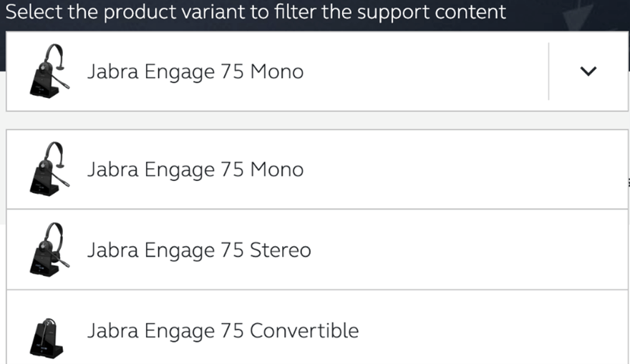Pick the Mono variant row below the field
The image size is (630, 364).
coord(358,169)
